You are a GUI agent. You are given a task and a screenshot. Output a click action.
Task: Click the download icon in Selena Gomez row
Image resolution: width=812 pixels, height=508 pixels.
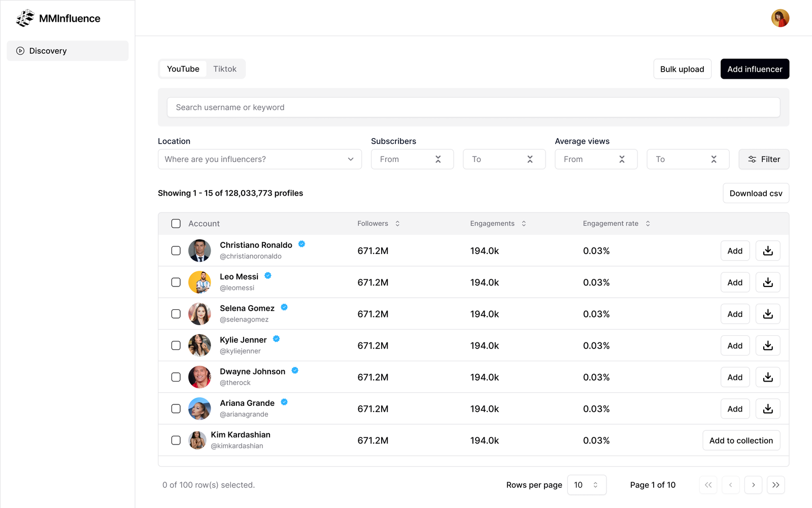coord(767,314)
